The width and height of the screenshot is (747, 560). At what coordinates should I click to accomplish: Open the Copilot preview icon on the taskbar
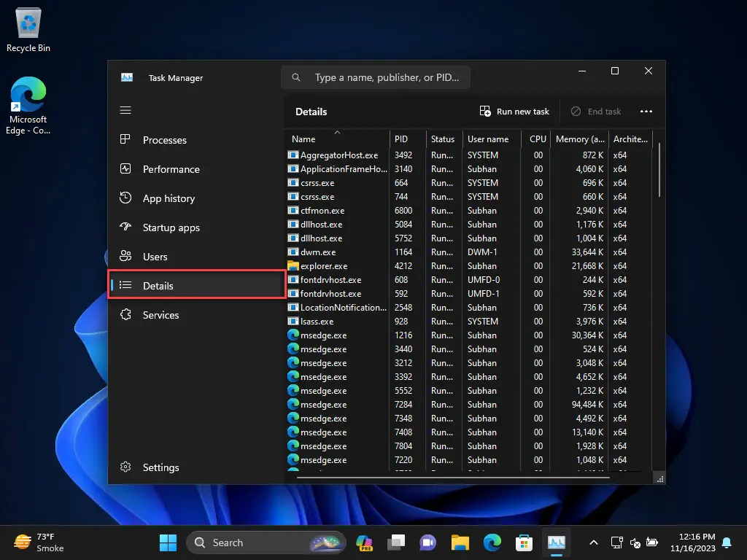pyautogui.click(x=365, y=542)
